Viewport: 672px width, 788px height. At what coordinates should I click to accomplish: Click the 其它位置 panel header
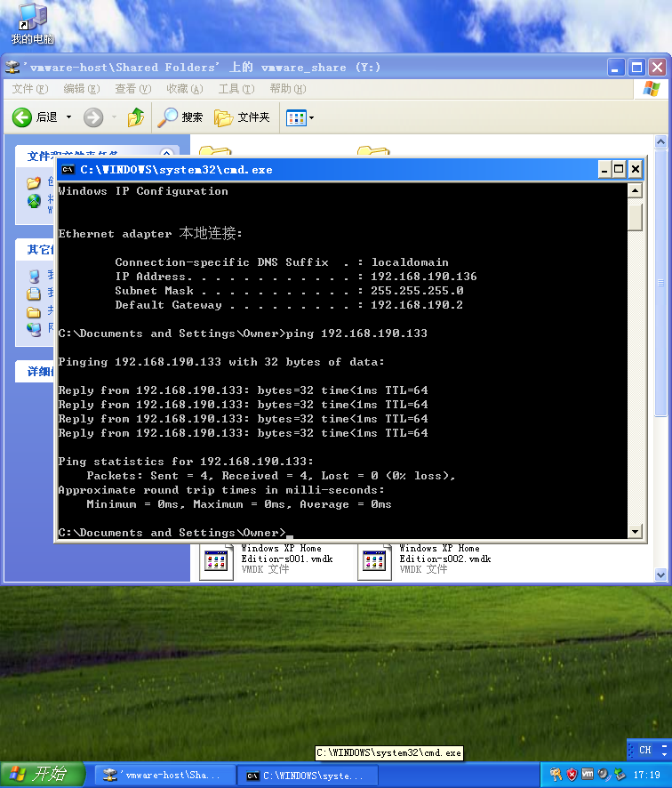pos(36,249)
